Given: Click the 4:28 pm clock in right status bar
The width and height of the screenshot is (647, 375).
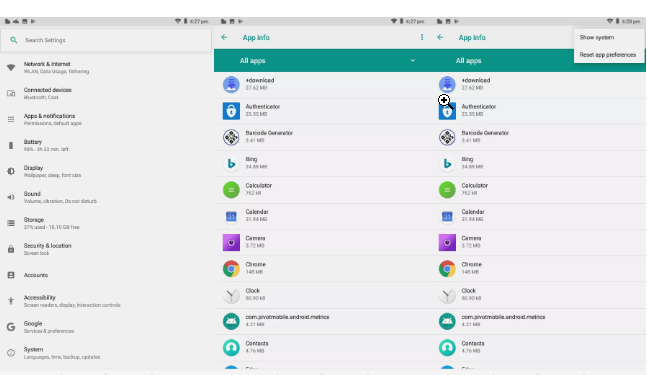Looking at the screenshot, I should click(630, 21).
